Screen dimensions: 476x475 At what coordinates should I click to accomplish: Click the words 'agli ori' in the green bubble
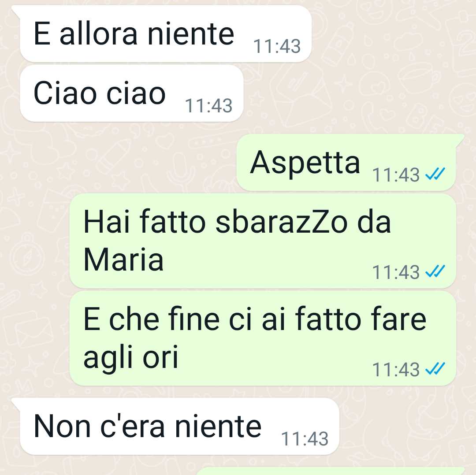tap(130, 358)
